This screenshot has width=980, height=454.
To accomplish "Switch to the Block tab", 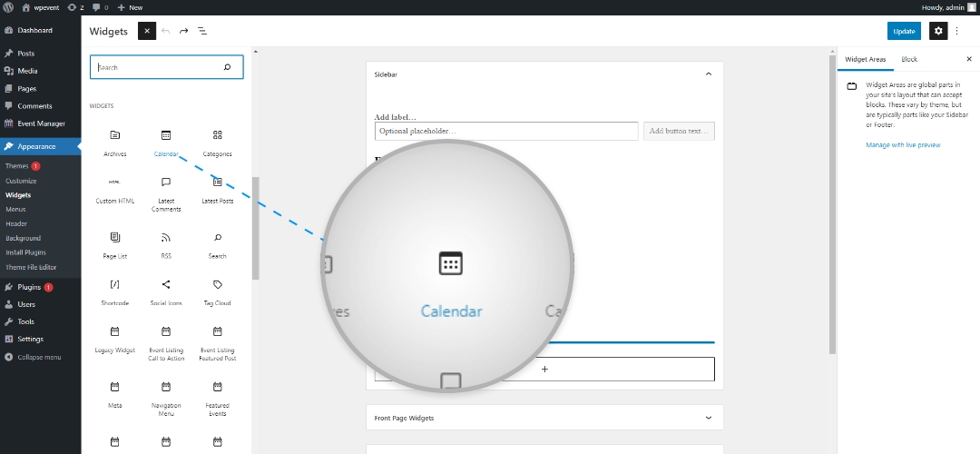I will (909, 59).
